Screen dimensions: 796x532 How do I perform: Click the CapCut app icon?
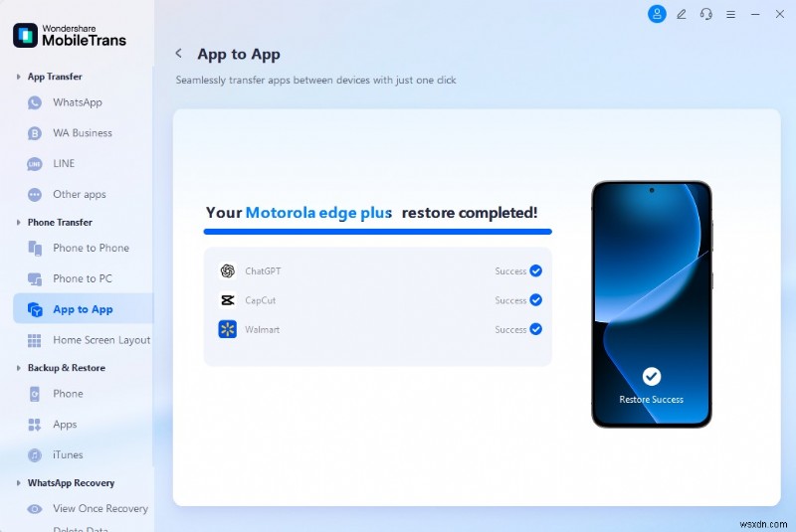pos(228,300)
